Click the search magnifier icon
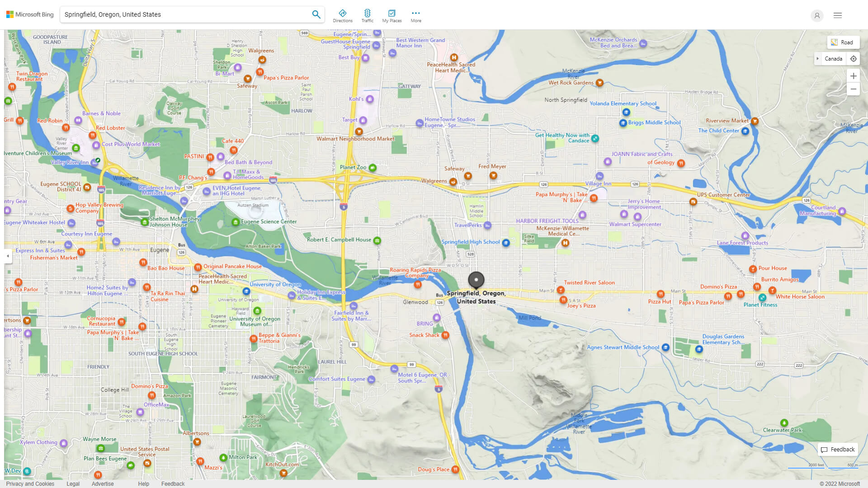The height and width of the screenshot is (488, 868). click(316, 14)
